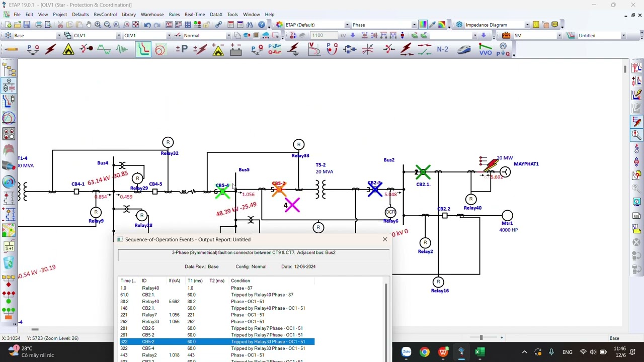
Task: Open the RevControl menu
Action: click(105, 15)
